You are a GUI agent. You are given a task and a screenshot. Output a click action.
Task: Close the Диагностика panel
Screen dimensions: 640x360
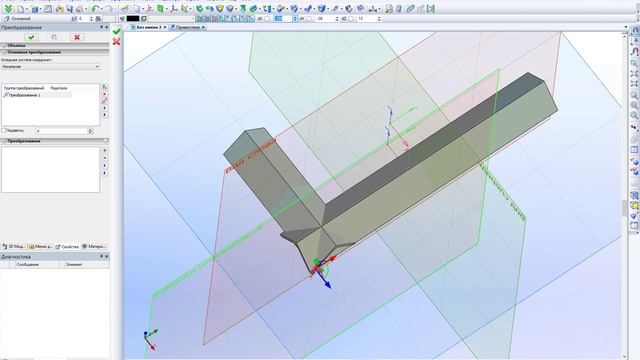(107, 256)
